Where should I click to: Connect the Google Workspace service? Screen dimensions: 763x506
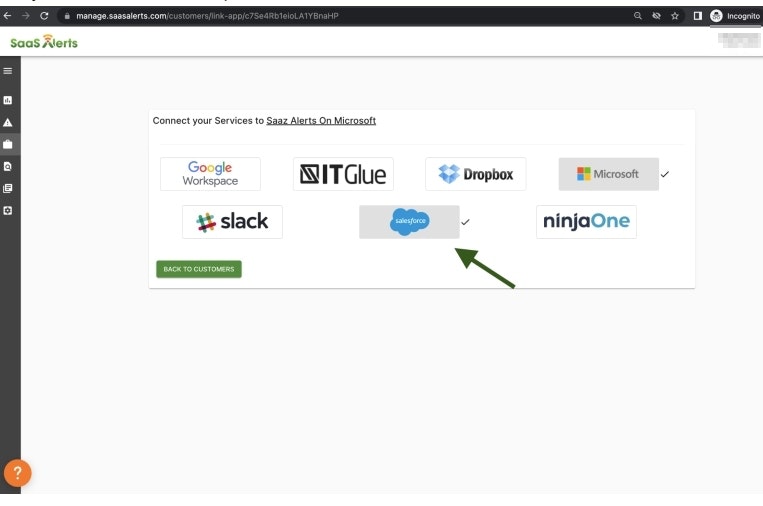tap(210, 174)
